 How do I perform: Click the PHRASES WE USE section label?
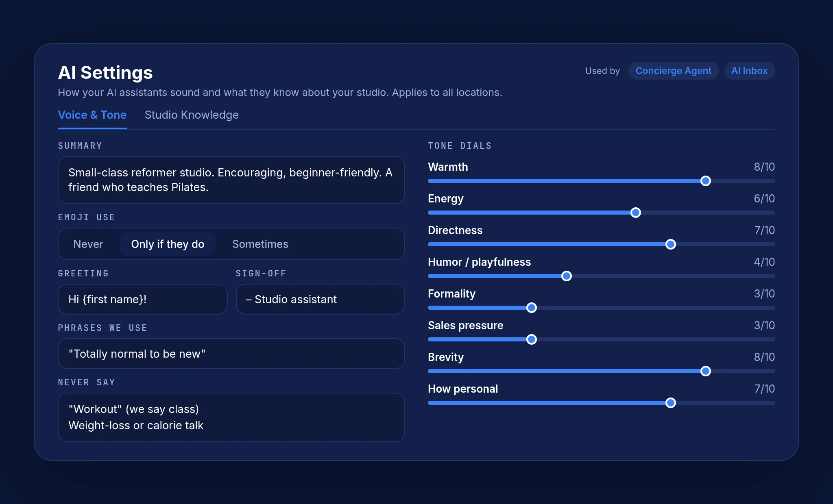102,328
